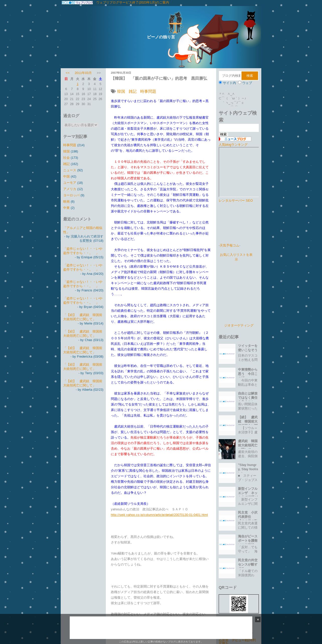Open the seiji.yahoo.co.jp article URL
Image resolution: width=322 pixels, height=644 pixels.
click(x=159, y=515)
